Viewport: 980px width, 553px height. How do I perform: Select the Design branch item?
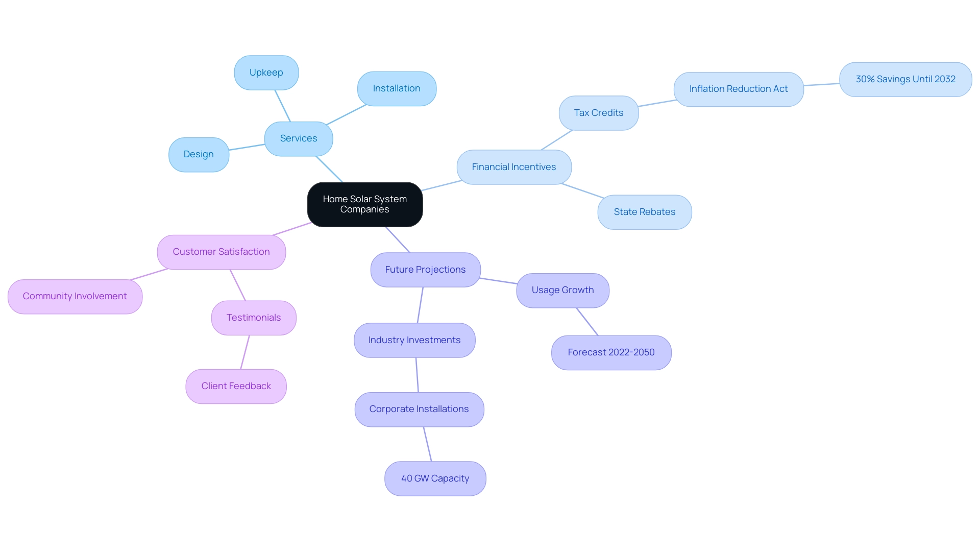[x=197, y=154]
